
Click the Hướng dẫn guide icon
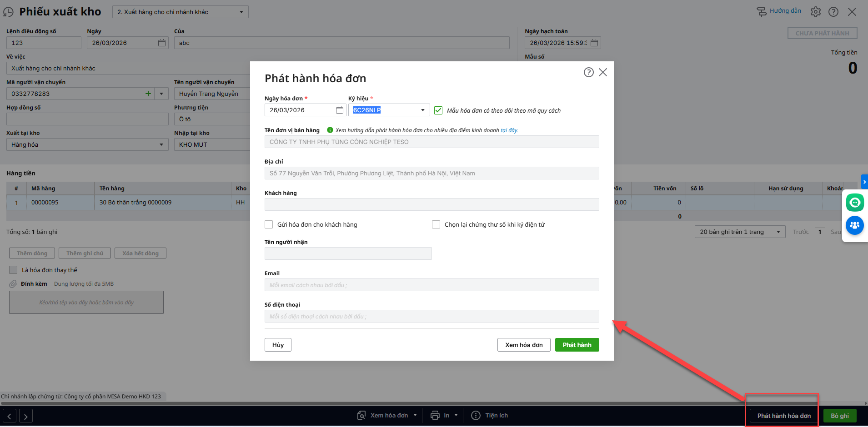click(761, 11)
